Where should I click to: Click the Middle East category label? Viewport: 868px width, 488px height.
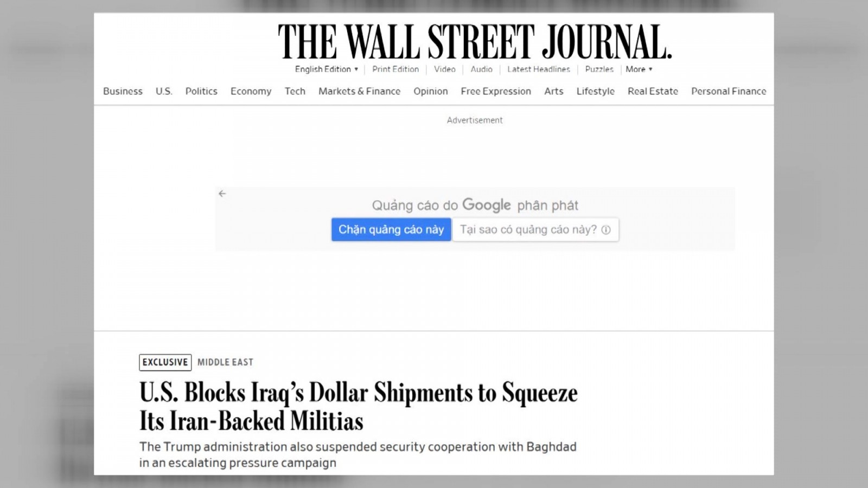(225, 362)
